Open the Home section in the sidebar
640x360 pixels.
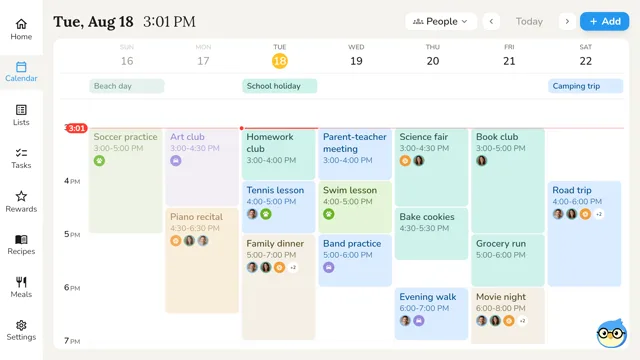(x=21, y=29)
